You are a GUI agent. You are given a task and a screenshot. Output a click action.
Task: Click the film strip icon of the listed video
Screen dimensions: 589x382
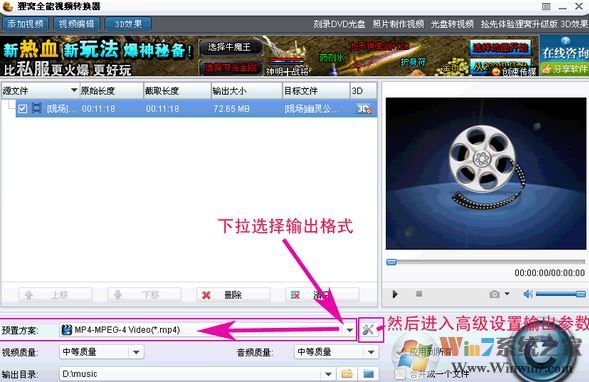coord(37,109)
